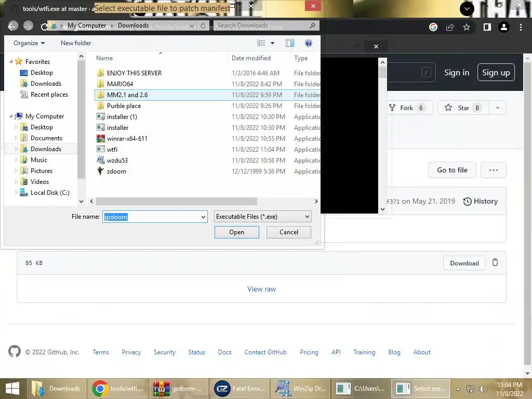Delete file with GitHub trash icon
Viewport: 532px width, 399px height.
495,262
